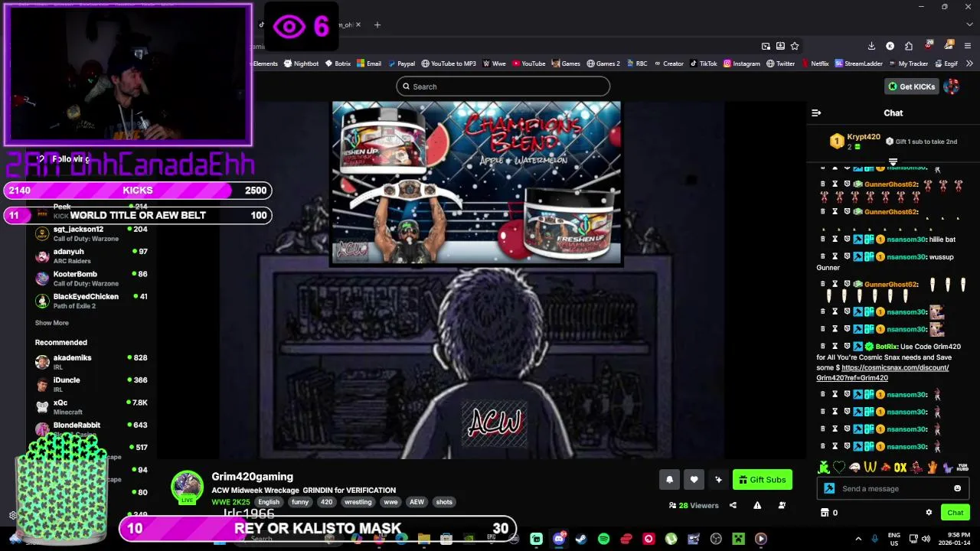Open browser downloads icon
The height and width of the screenshot is (551, 980).
pyautogui.click(x=871, y=46)
